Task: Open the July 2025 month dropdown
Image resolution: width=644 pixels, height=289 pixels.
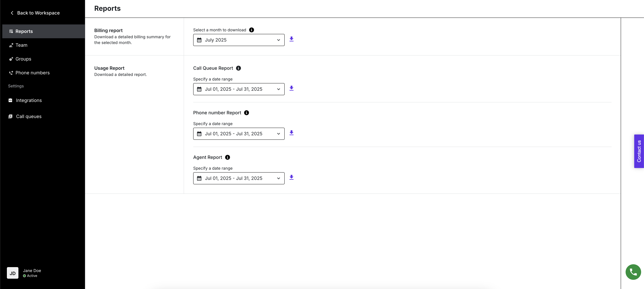Action: (238, 40)
